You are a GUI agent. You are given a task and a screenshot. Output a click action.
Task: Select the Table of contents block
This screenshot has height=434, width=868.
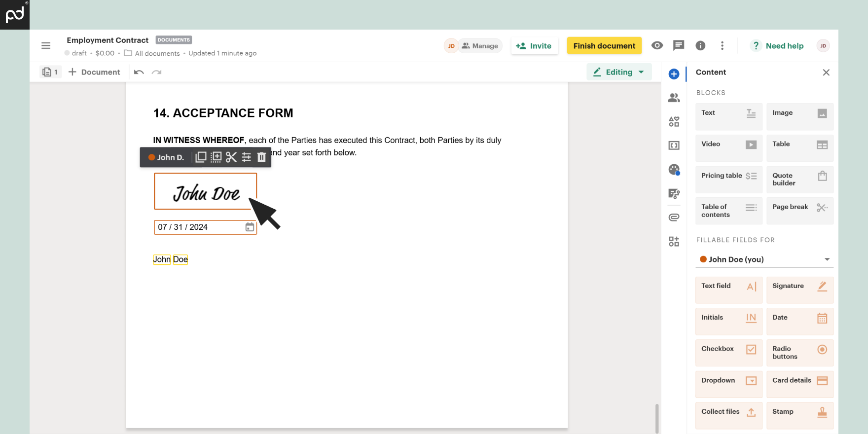pyautogui.click(x=729, y=211)
